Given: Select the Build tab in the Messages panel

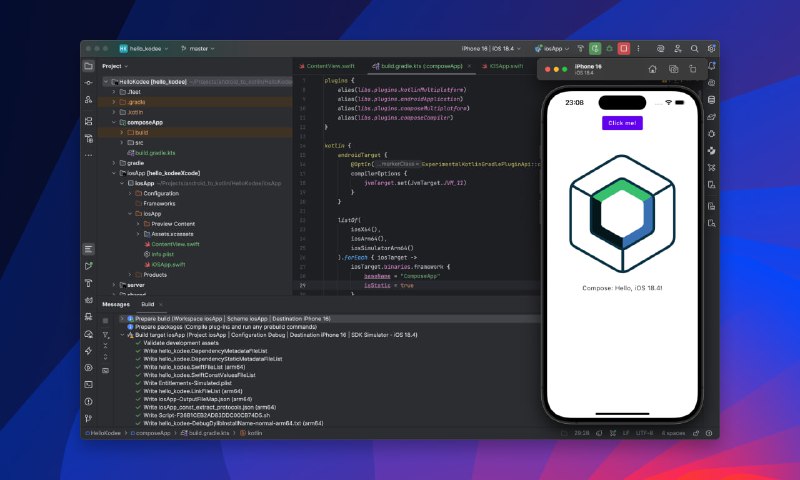Looking at the screenshot, I should (x=148, y=304).
